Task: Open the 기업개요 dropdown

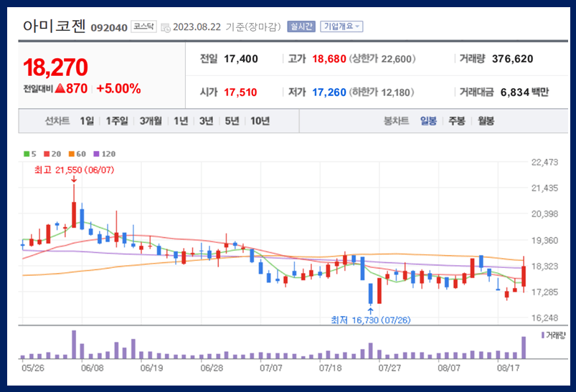Action: pos(341,27)
